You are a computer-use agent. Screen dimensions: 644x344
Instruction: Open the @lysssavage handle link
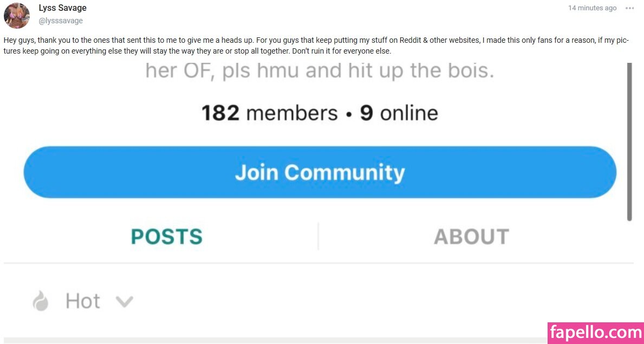click(x=61, y=21)
